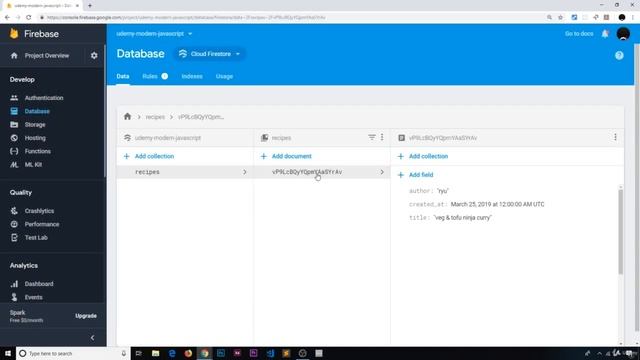Click the document id breadcrumb

(201, 117)
